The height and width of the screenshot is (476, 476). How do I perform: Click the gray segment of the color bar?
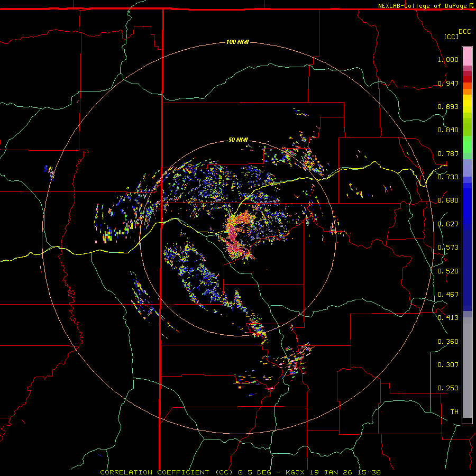pyautogui.click(x=467, y=368)
